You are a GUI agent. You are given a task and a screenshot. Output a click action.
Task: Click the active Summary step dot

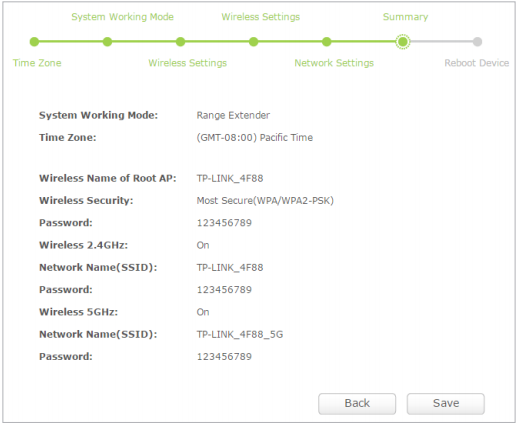(x=403, y=42)
